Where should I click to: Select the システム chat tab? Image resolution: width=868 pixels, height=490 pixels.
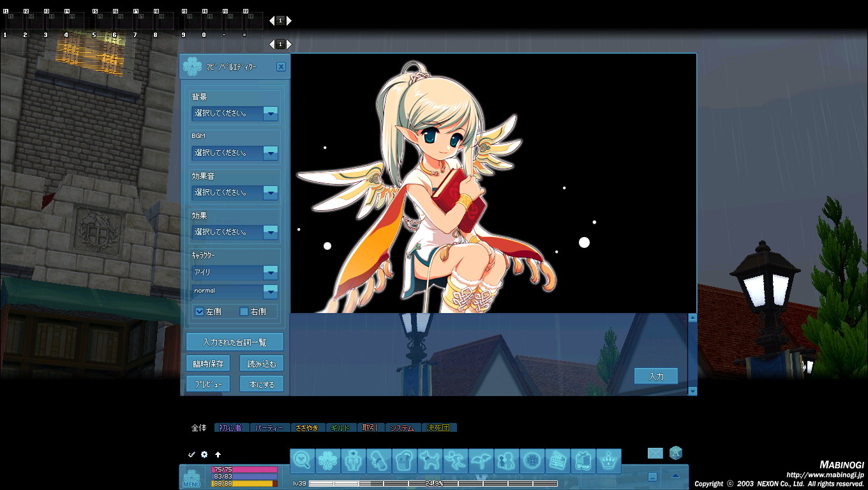pyautogui.click(x=401, y=428)
